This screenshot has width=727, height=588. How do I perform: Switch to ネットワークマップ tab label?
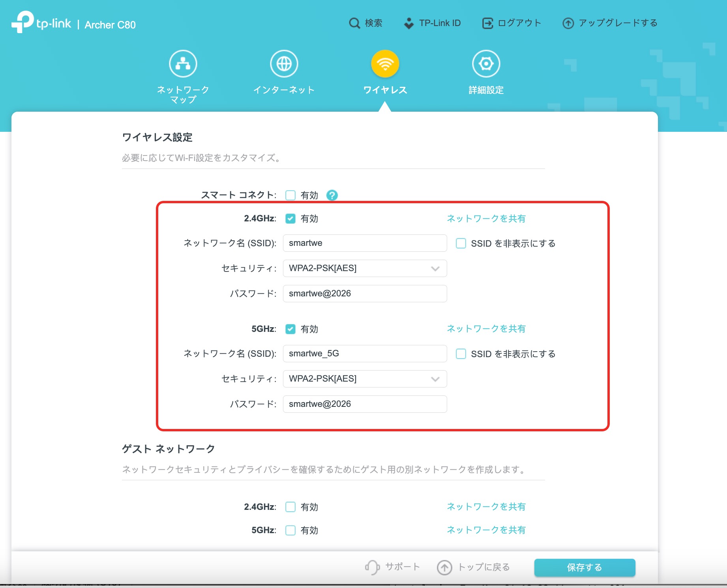[x=183, y=95]
